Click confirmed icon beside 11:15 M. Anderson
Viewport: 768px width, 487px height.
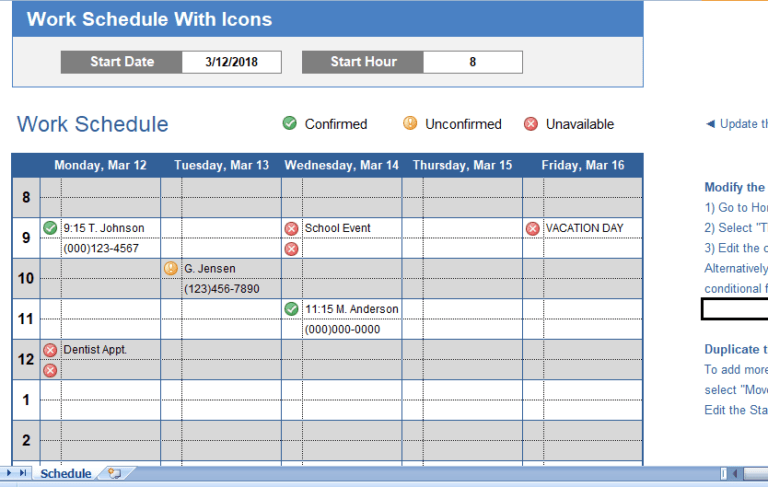pyautogui.click(x=291, y=309)
